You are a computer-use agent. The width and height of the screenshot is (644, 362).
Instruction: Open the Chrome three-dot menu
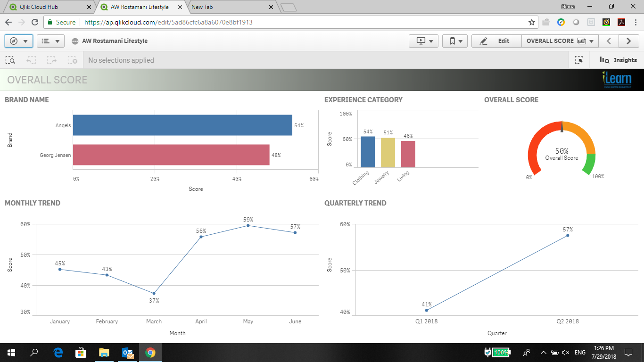pyautogui.click(x=635, y=22)
